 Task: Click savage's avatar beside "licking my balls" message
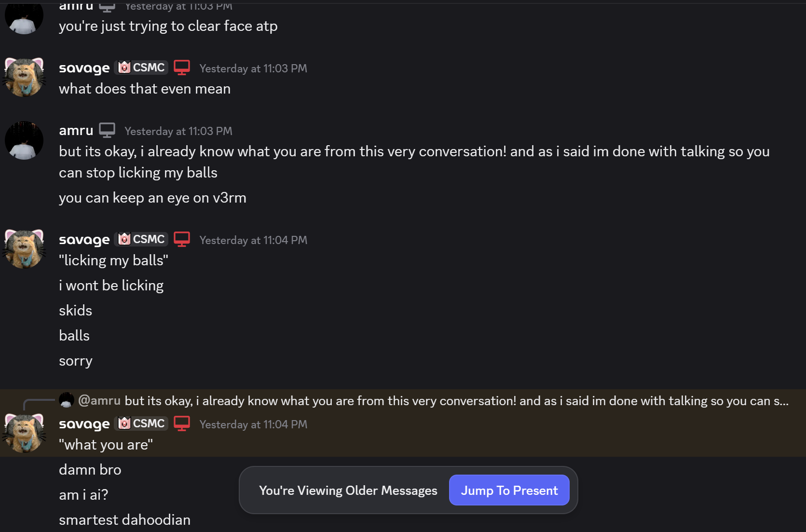tap(24, 248)
